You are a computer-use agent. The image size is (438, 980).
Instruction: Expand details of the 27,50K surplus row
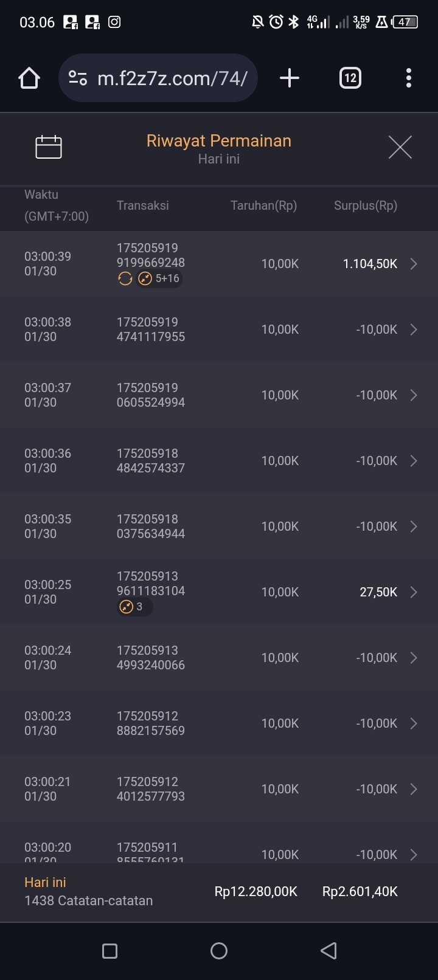tap(414, 592)
